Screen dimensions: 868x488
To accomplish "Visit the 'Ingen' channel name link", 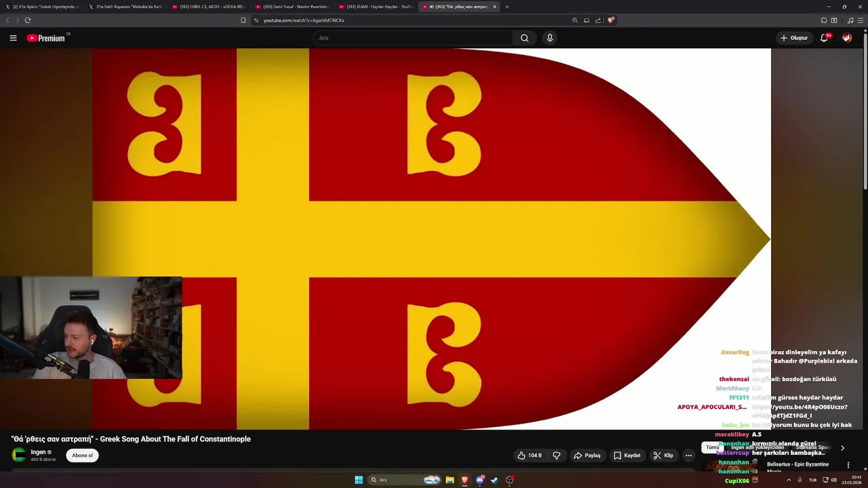I will 38,452.
